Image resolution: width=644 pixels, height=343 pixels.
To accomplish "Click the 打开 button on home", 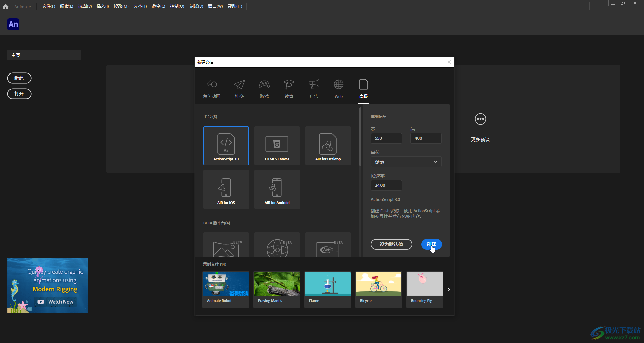I will pyautogui.click(x=19, y=94).
